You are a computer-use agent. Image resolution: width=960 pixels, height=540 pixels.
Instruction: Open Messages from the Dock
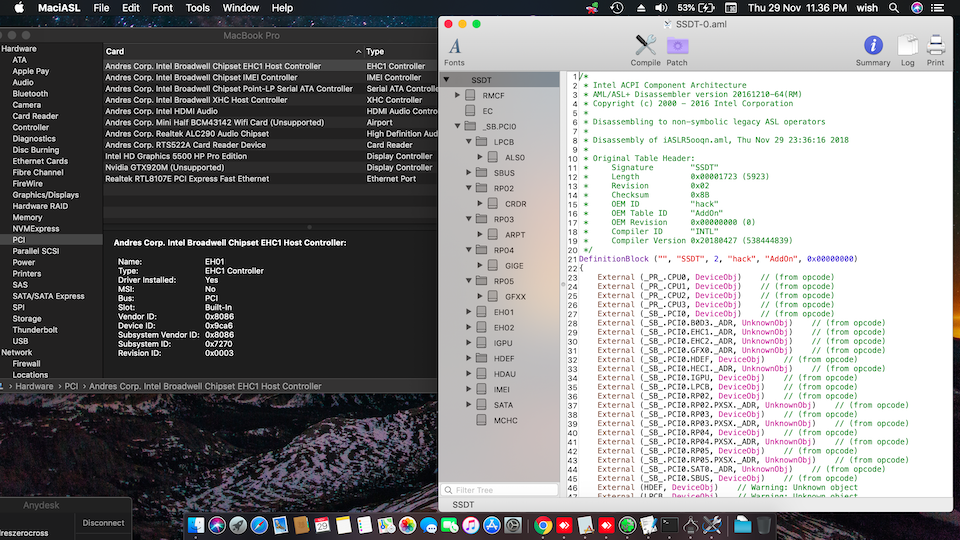[x=429, y=525]
